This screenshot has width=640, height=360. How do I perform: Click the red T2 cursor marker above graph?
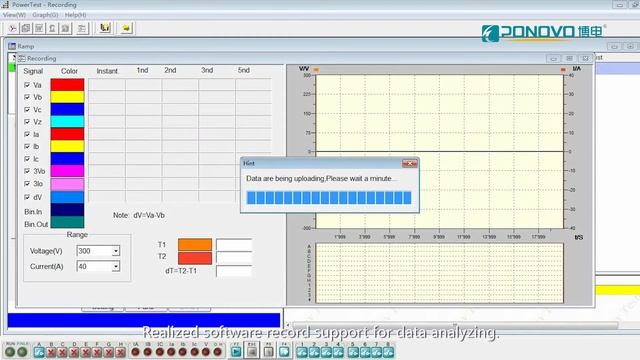(563, 70)
